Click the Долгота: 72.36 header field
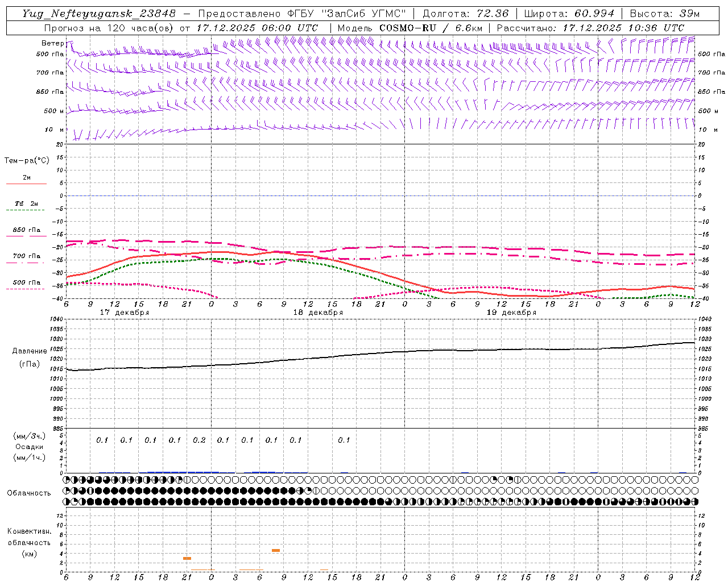Viewport: 728px width, 582px height. 466,14
